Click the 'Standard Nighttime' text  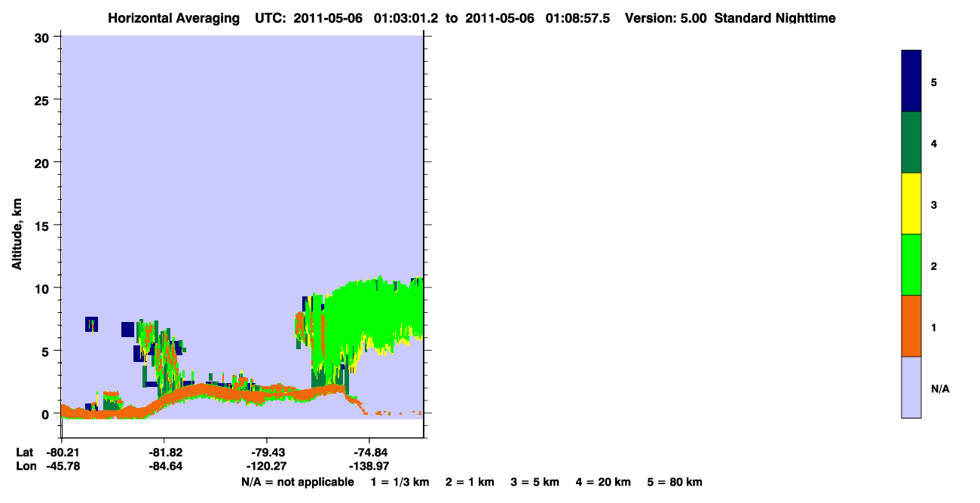[775, 18]
